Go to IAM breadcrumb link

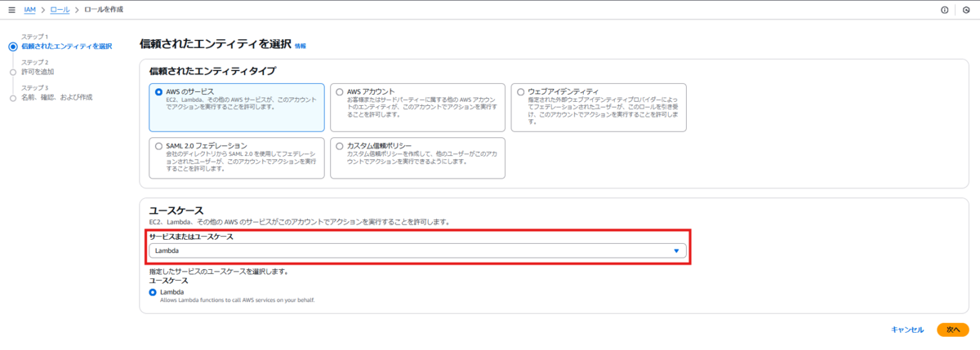(29, 10)
